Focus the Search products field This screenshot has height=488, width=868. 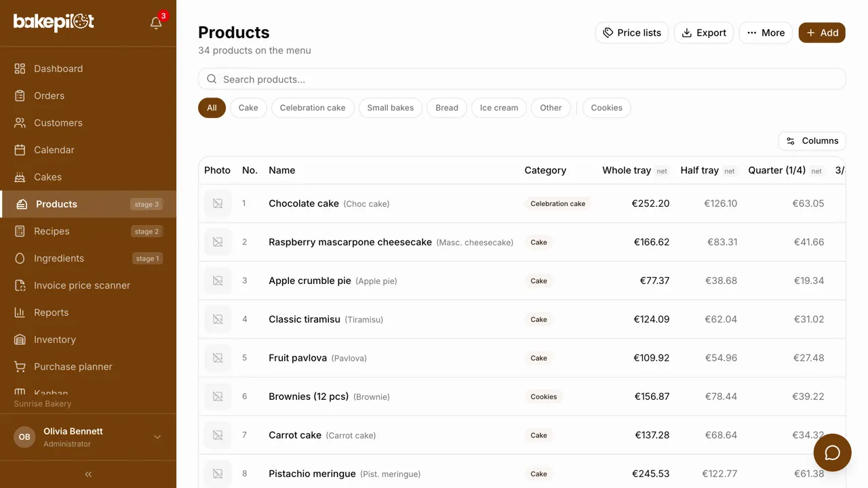pos(521,79)
